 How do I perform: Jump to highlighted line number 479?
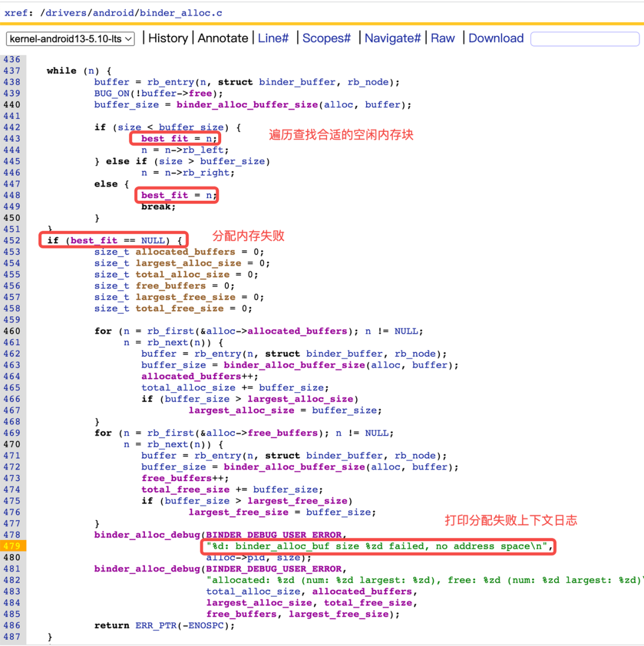click(11, 546)
